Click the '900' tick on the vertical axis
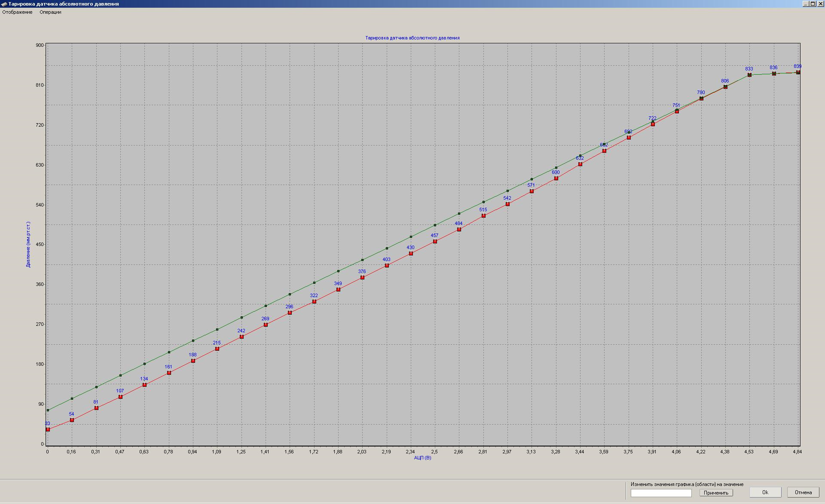 pos(40,45)
